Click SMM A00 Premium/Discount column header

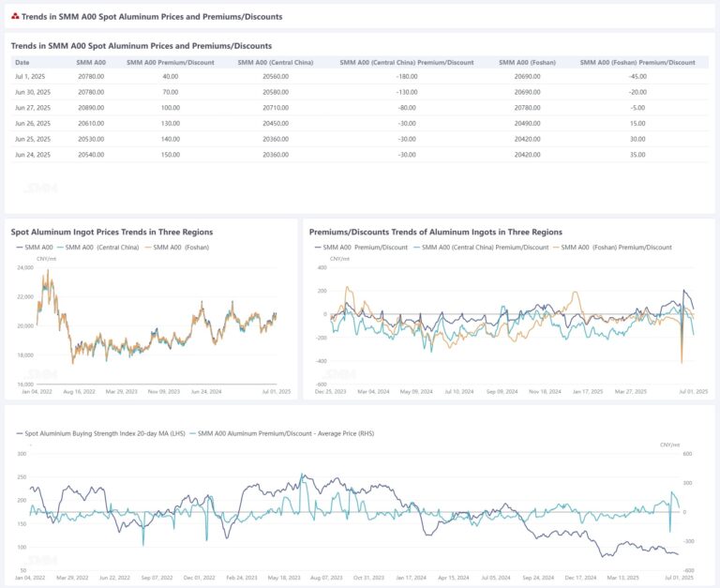pyautogui.click(x=171, y=63)
